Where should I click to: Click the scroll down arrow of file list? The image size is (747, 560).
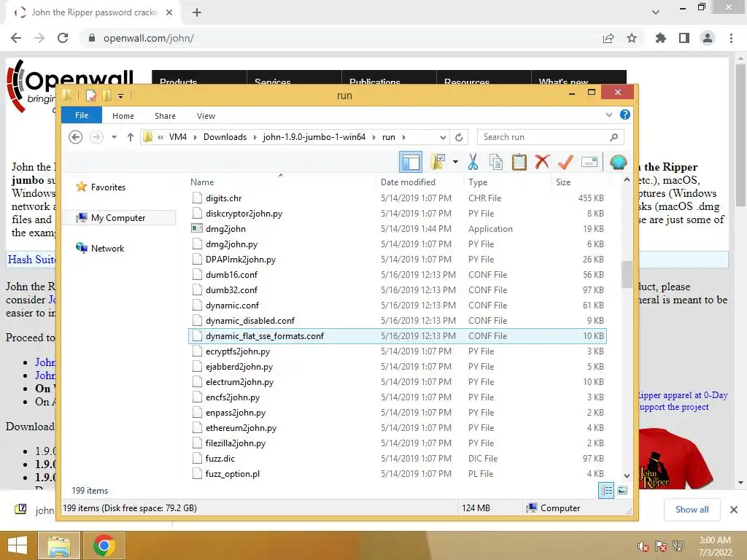627,475
